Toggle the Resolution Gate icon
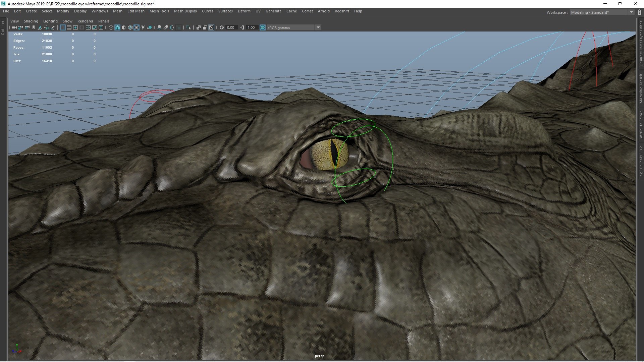 pos(75,27)
